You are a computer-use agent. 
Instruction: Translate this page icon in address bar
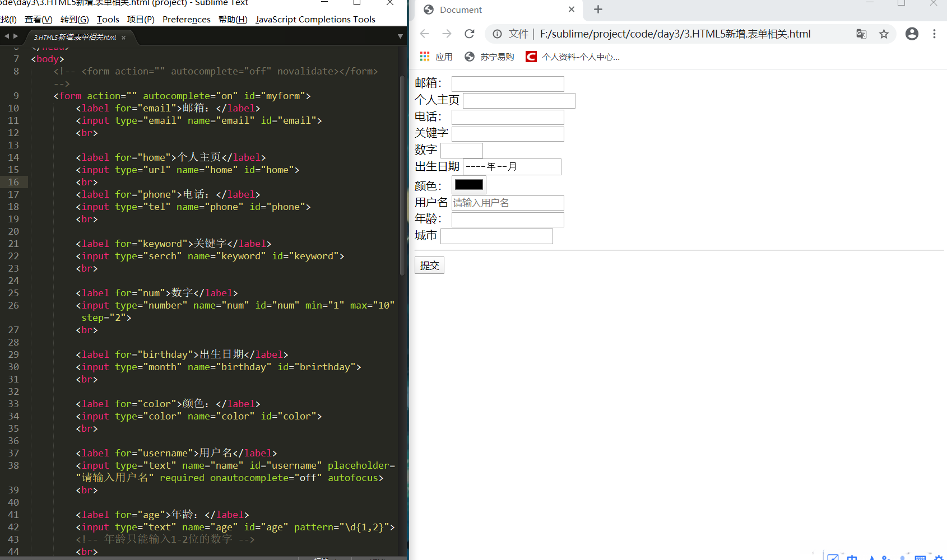point(861,34)
